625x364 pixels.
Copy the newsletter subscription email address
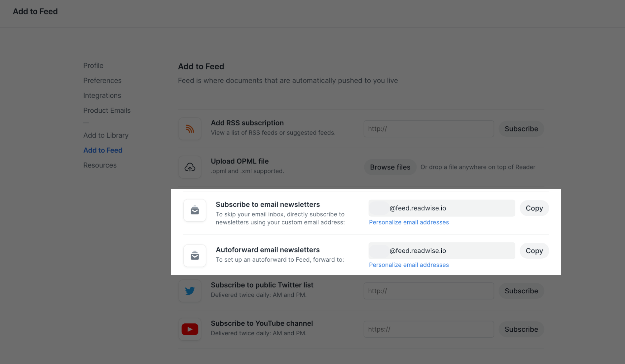(534, 208)
